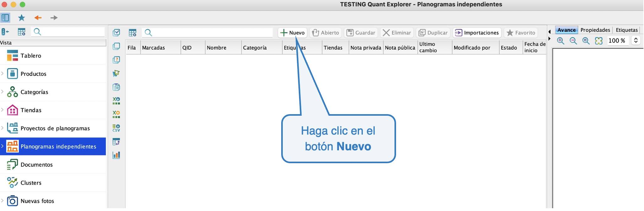Image resolution: width=644 pixels, height=211 pixels.
Task: Expand the sidebar Tiendas tree chevron
Action: pyautogui.click(x=2, y=110)
